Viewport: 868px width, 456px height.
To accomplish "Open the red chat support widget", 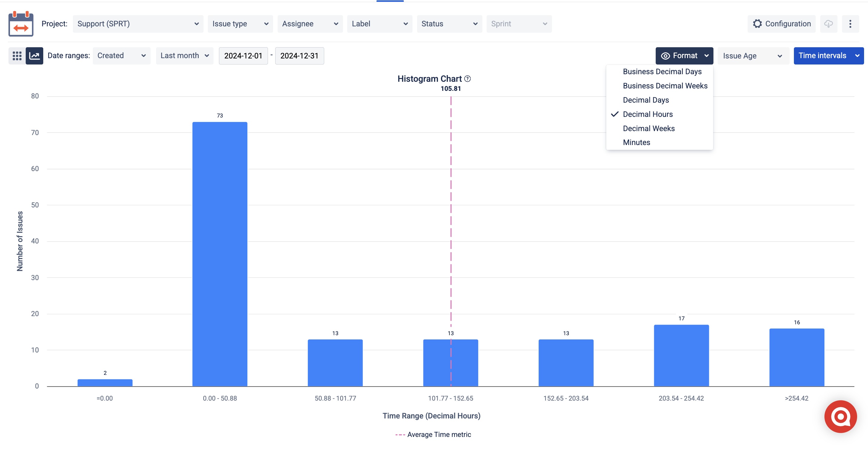I will pos(840,417).
